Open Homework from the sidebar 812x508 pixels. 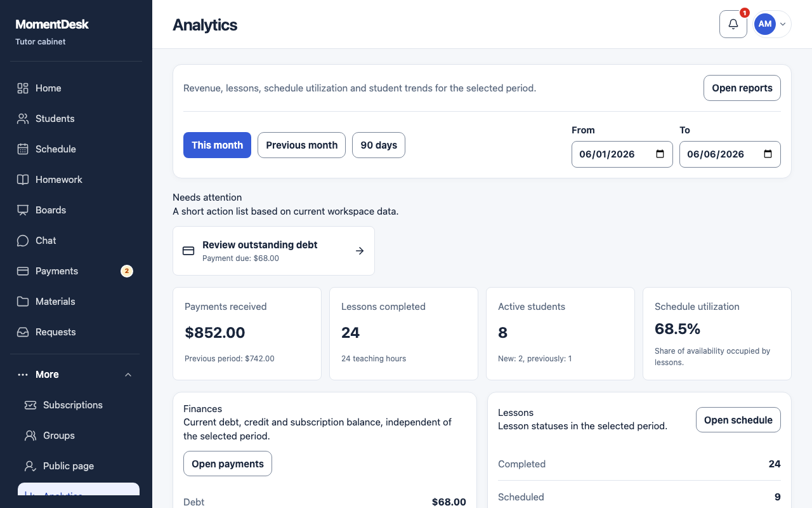coord(75,180)
